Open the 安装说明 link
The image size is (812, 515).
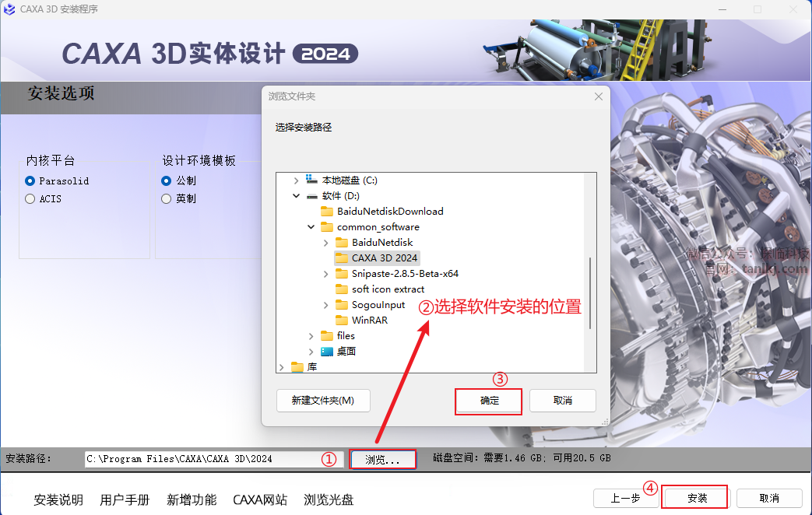tap(58, 500)
